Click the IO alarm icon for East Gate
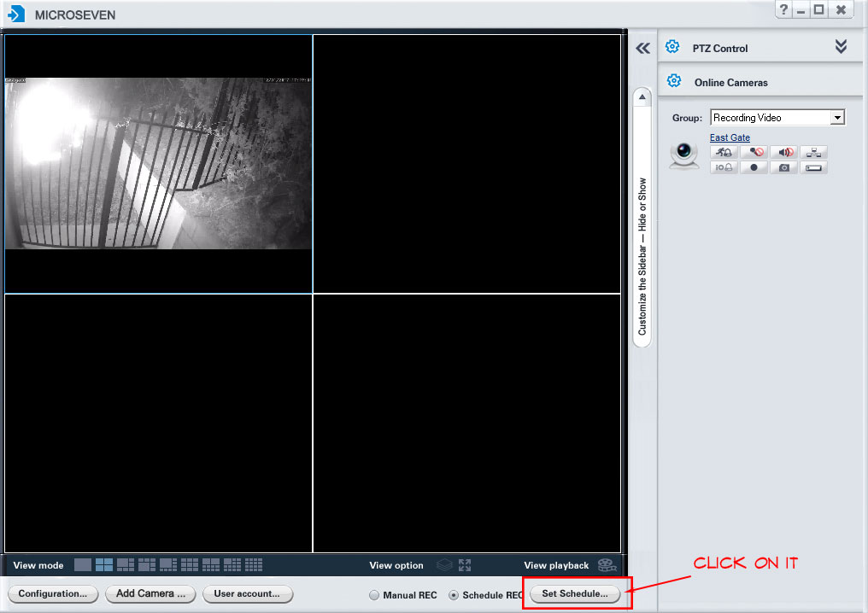This screenshot has width=868, height=613. [724, 167]
